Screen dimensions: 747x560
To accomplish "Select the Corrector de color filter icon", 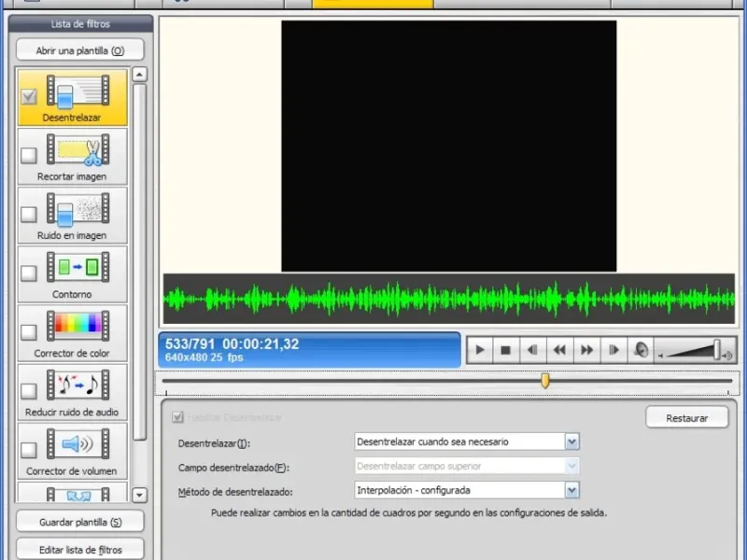I will tap(78, 326).
